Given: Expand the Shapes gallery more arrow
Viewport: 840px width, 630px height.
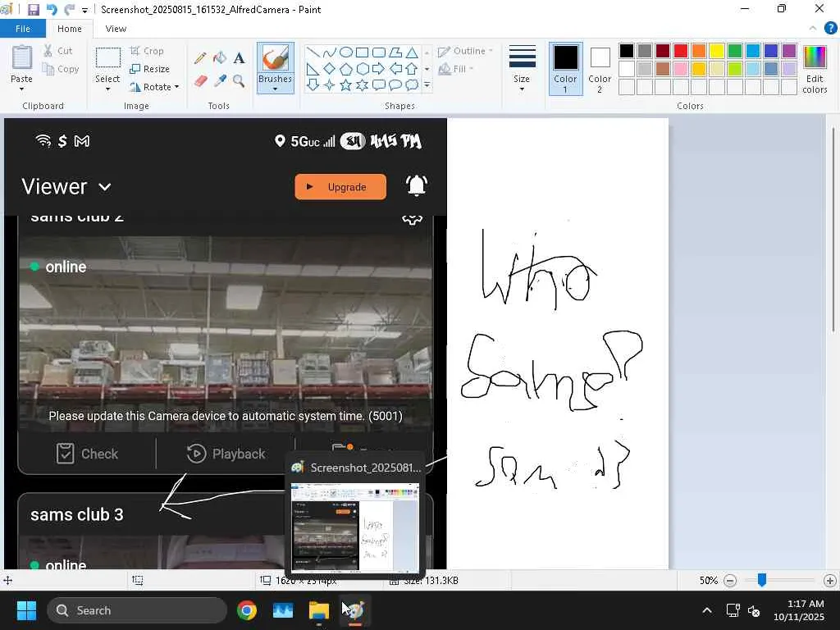Looking at the screenshot, I should [x=427, y=84].
